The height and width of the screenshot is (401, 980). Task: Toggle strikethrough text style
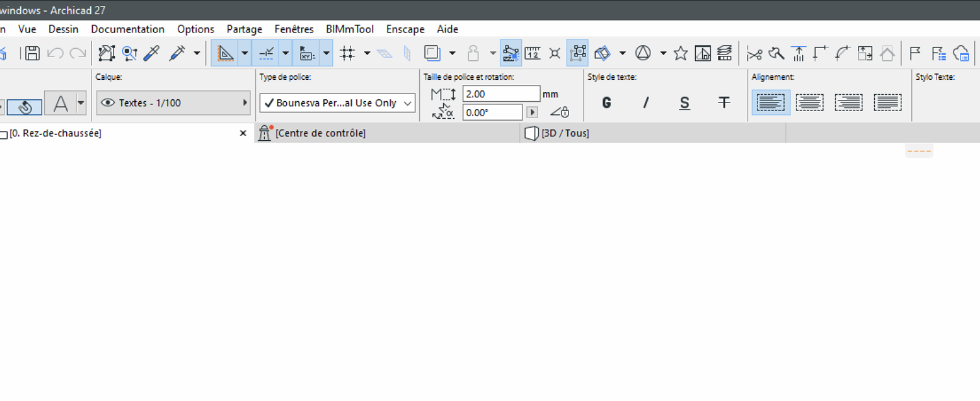coord(724,103)
